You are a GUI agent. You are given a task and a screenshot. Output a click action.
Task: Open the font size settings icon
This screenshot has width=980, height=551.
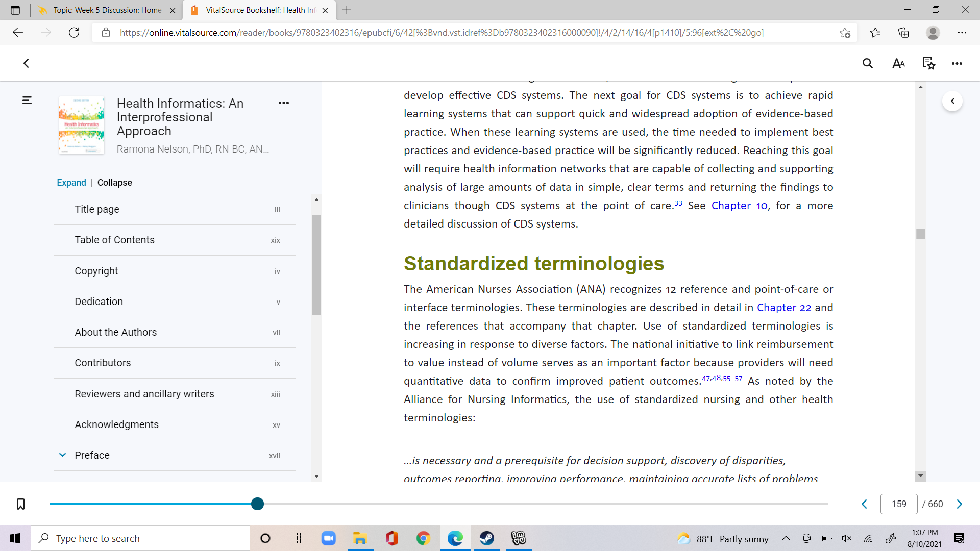point(898,63)
